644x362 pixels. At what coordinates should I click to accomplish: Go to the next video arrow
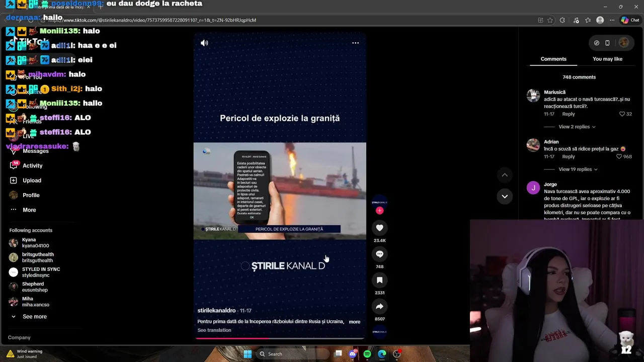[x=505, y=196]
